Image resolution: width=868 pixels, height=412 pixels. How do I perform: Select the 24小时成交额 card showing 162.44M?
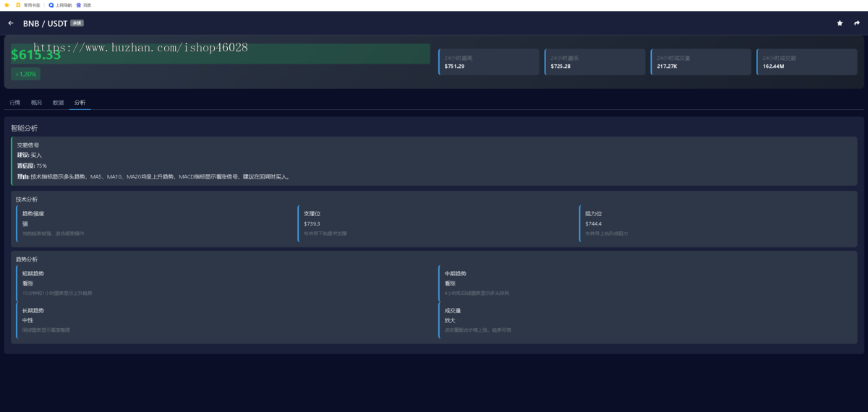[807, 62]
